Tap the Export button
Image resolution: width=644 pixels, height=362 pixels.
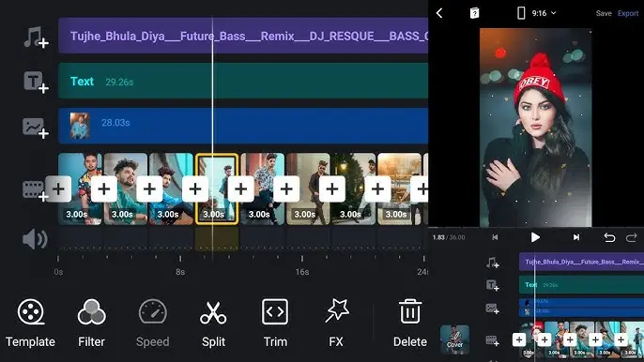pos(628,13)
